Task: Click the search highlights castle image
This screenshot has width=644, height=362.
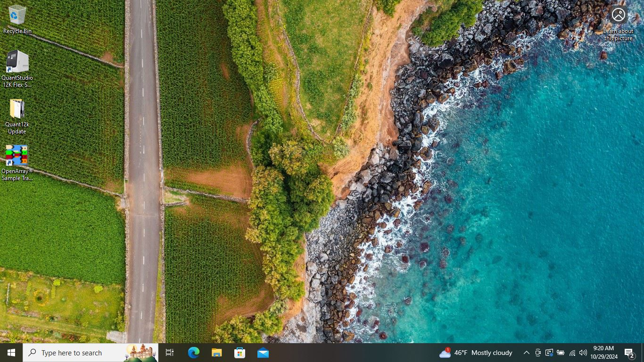Action: point(140,353)
